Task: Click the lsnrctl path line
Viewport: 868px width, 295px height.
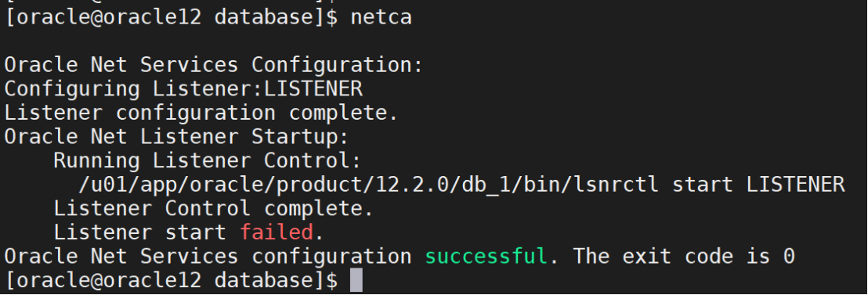Action: click(461, 185)
